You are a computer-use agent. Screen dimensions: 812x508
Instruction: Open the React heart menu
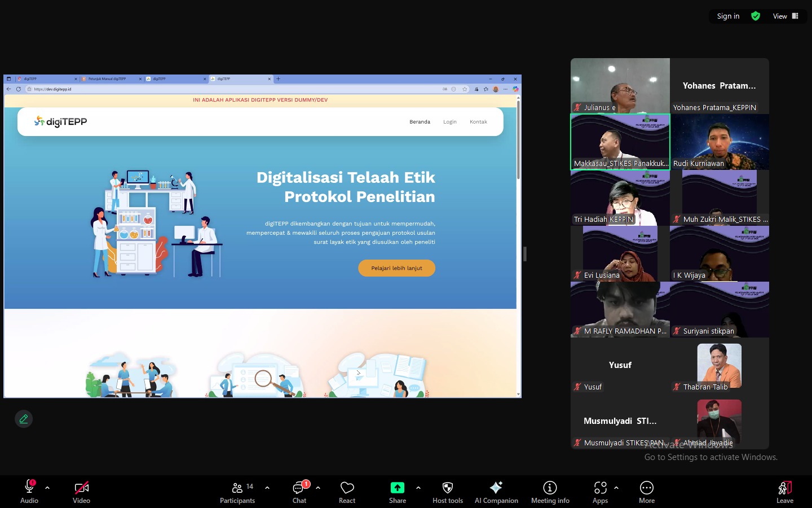347,492
